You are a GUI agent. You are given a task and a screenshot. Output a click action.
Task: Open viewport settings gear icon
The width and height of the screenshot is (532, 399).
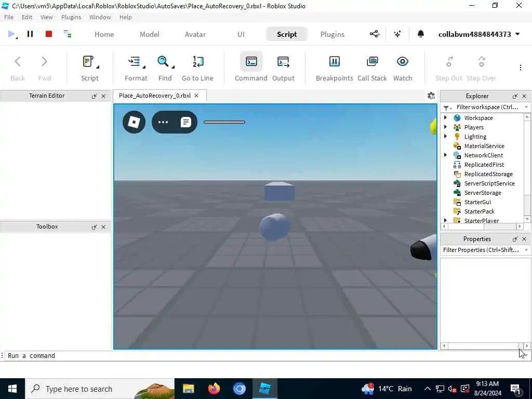(x=431, y=96)
